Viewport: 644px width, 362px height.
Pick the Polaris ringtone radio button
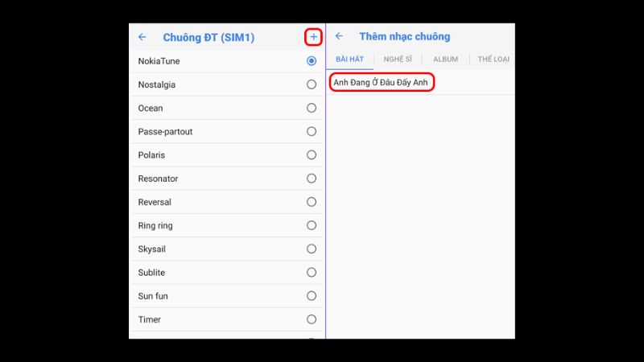pos(312,154)
